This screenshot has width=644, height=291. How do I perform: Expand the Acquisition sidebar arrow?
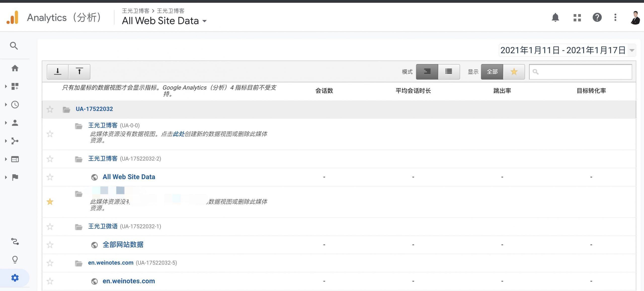pyautogui.click(x=6, y=141)
